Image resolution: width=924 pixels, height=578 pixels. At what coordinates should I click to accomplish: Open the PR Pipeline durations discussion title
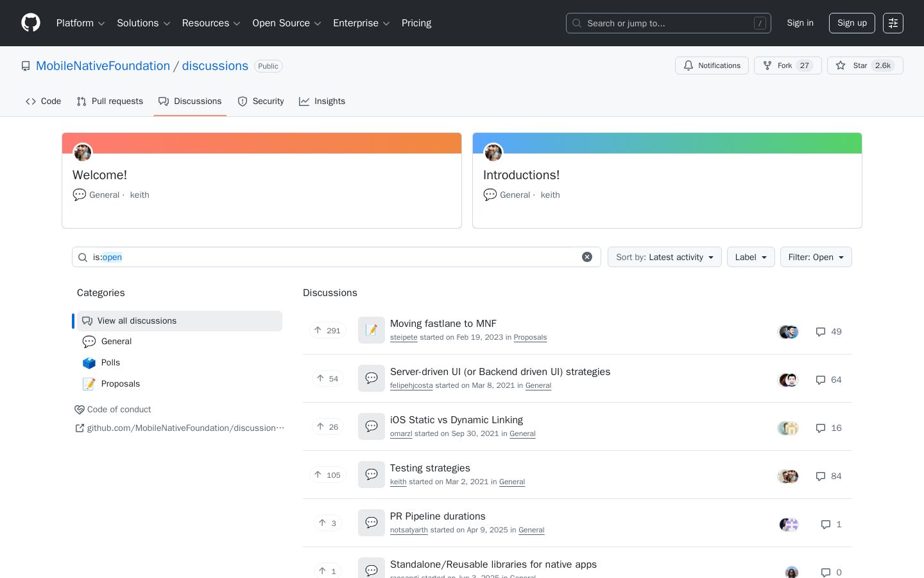[438, 516]
